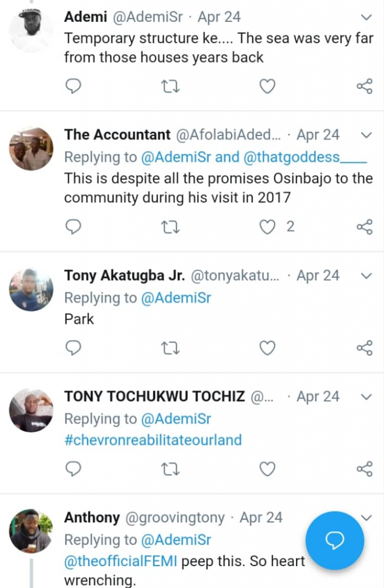Retweet Ademi's temporary structure tweet
This screenshot has width=384, height=588.
coord(171,87)
